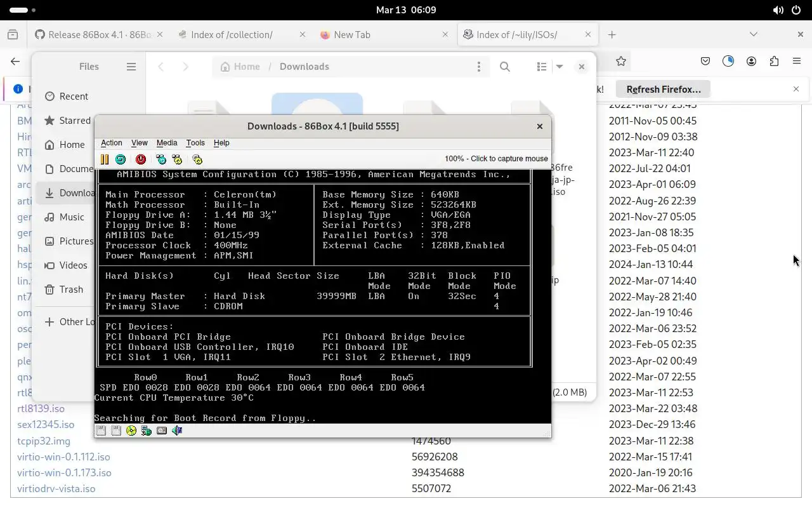Open Recent in Files sidebar
The image size is (812, 508).
point(66,97)
